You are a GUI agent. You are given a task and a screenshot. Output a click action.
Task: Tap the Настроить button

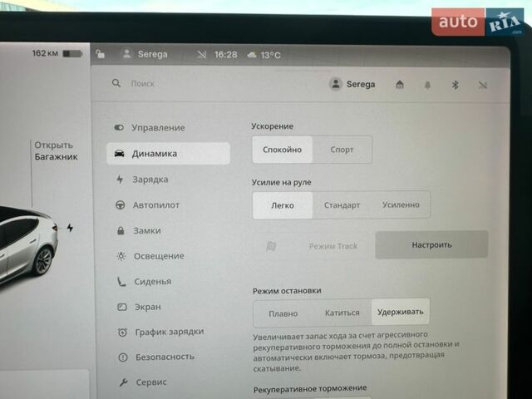pyautogui.click(x=431, y=245)
